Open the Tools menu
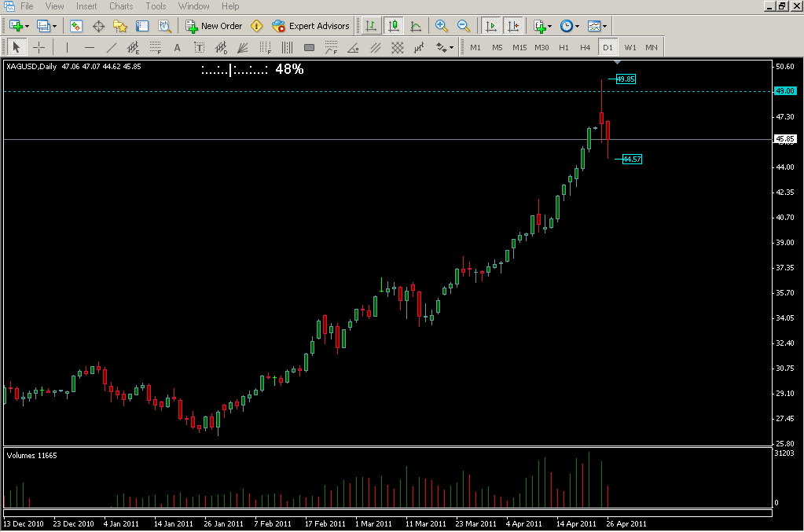The width and height of the screenshot is (804, 532). pos(156,6)
